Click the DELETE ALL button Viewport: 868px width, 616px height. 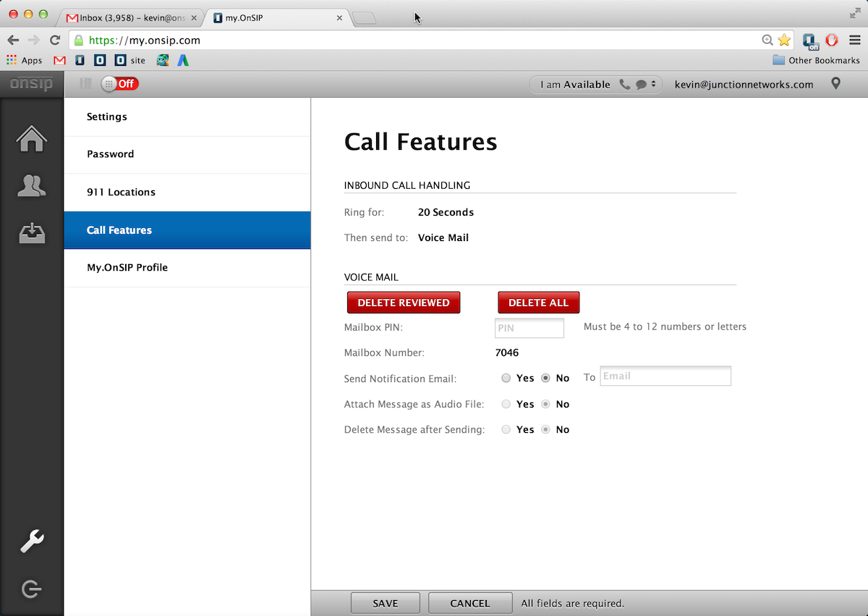coord(539,303)
